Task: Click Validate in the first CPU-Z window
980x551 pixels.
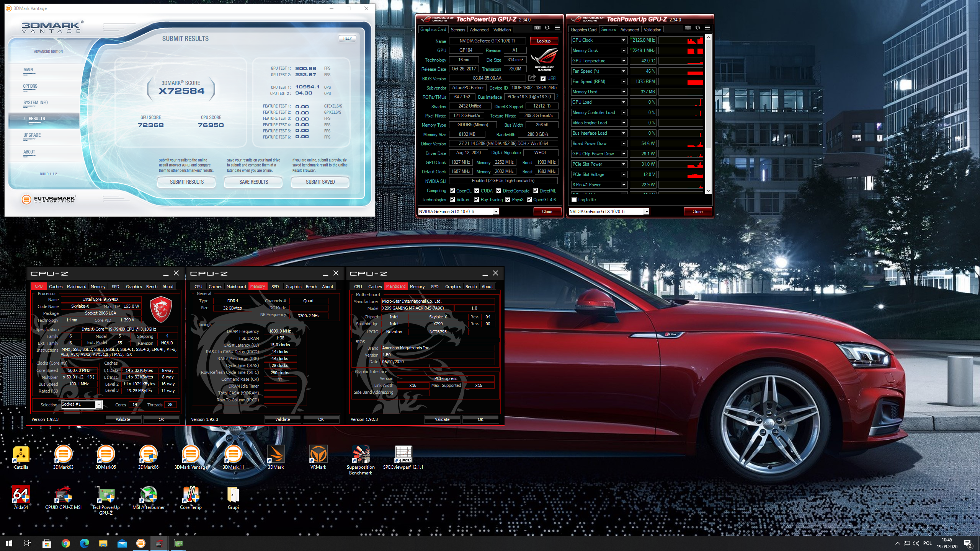Action: [x=123, y=419]
